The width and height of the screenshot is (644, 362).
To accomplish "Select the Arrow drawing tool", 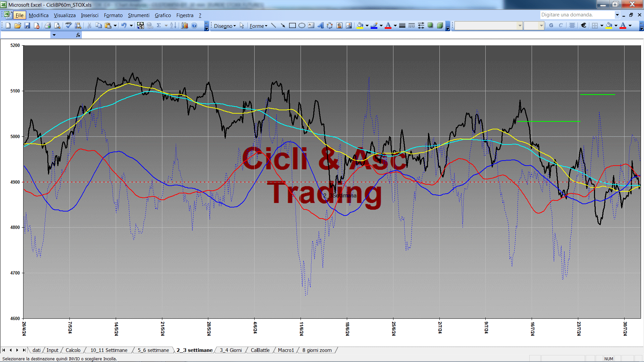I will 283,25.
